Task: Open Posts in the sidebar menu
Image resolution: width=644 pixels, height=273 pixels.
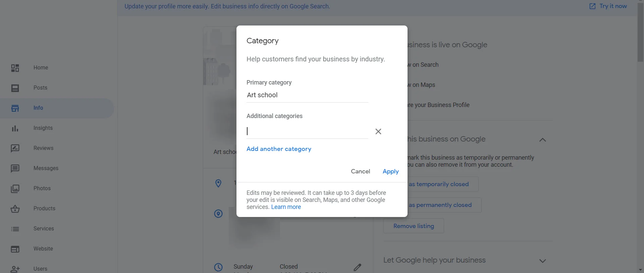Action: tap(40, 88)
